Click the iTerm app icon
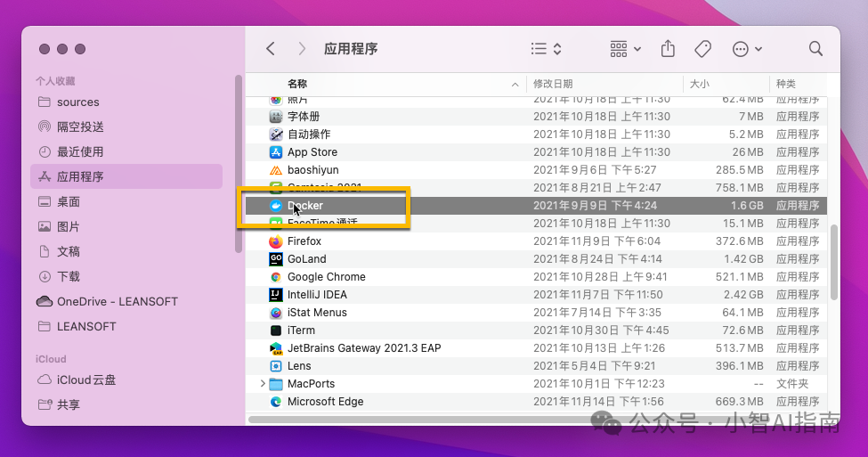This screenshot has height=457, width=868. click(276, 331)
